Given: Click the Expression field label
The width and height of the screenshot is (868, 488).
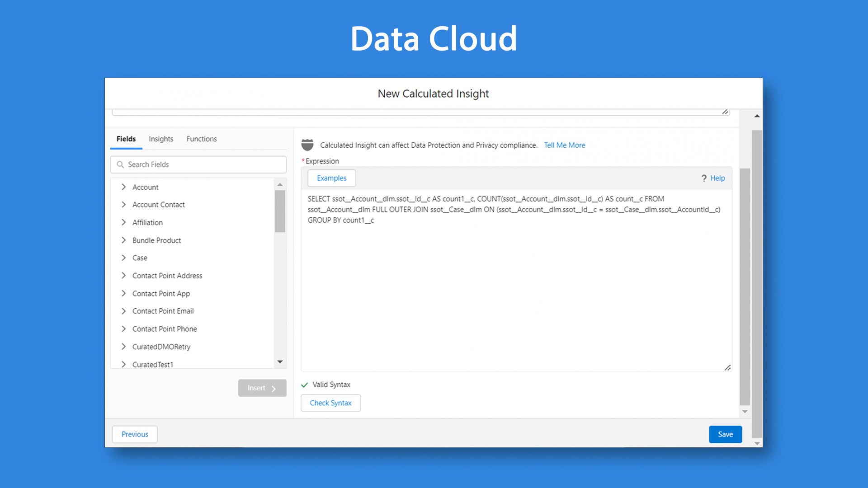Looking at the screenshot, I should coord(322,161).
